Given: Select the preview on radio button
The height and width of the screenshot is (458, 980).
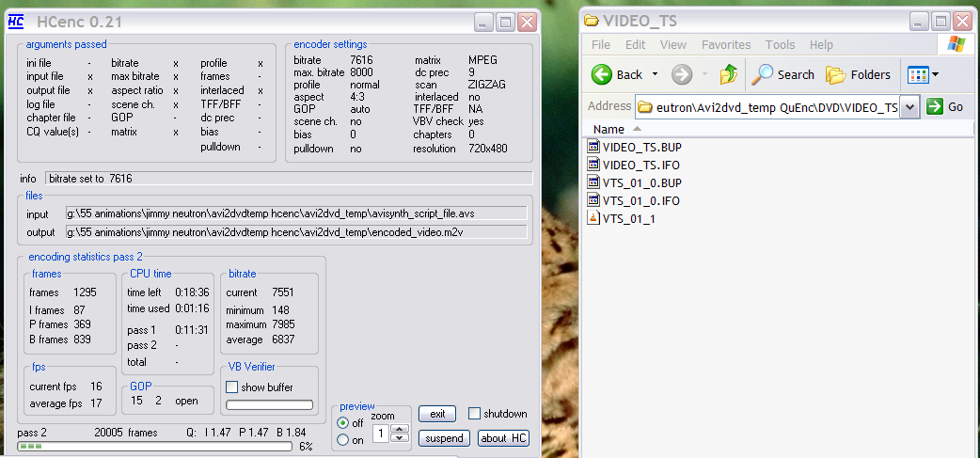Looking at the screenshot, I should 343,440.
